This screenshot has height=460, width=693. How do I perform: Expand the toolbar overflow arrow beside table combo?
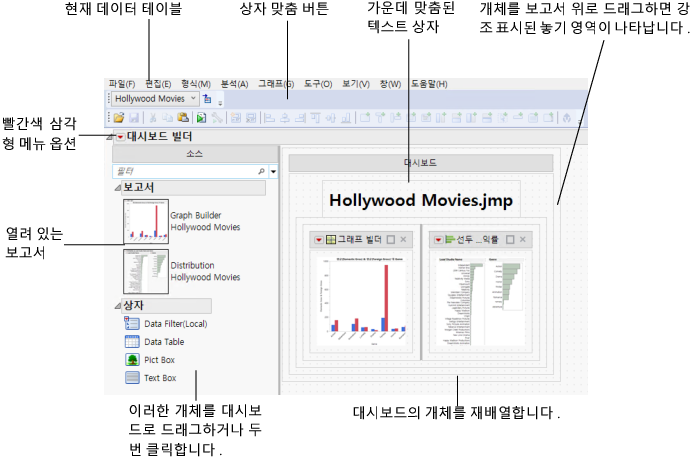pyautogui.click(x=220, y=103)
